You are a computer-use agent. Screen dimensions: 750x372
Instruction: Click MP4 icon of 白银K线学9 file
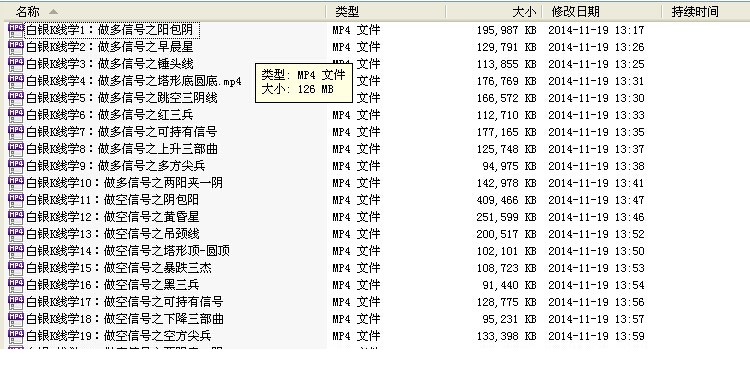(x=16, y=166)
